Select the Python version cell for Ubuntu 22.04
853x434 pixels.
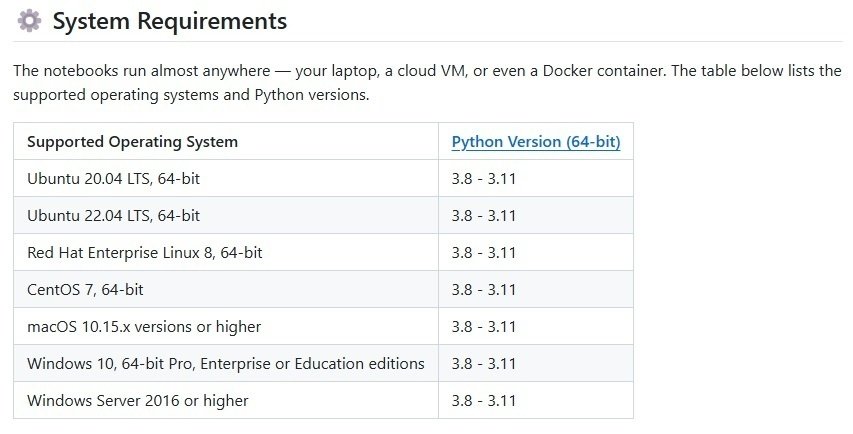tap(483, 216)
